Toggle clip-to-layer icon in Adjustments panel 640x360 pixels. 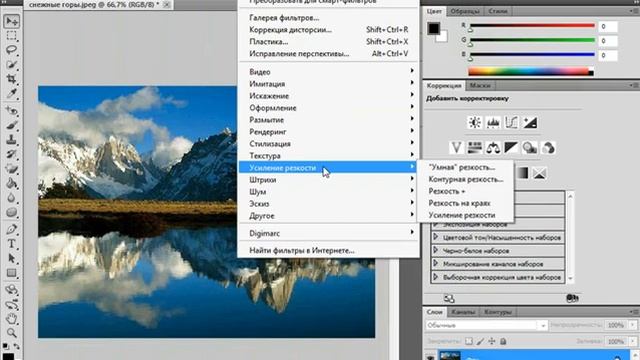pos(572,298)
